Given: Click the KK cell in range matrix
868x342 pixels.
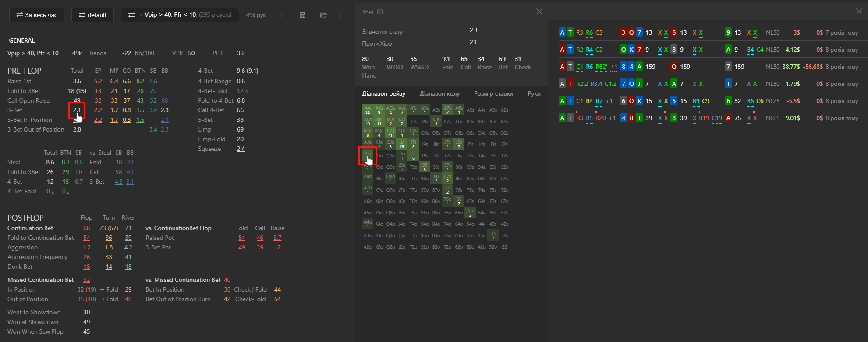Looking at the screenshot, I should click(379, 121).
